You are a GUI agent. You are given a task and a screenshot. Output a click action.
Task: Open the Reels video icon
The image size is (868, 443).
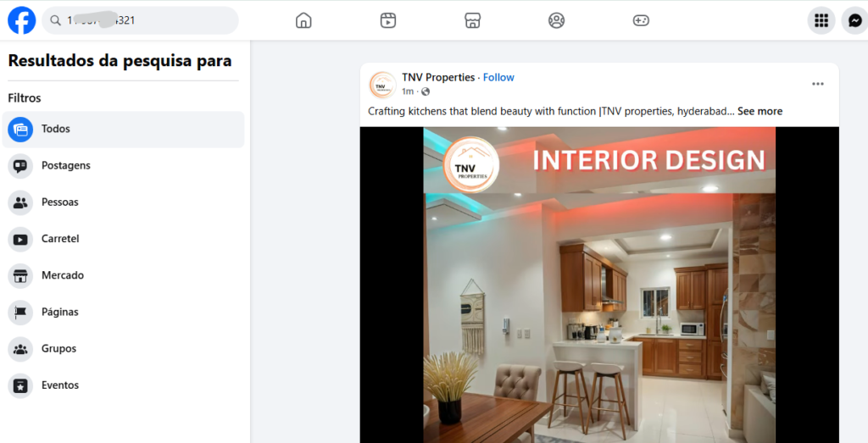tap(388, 20)
